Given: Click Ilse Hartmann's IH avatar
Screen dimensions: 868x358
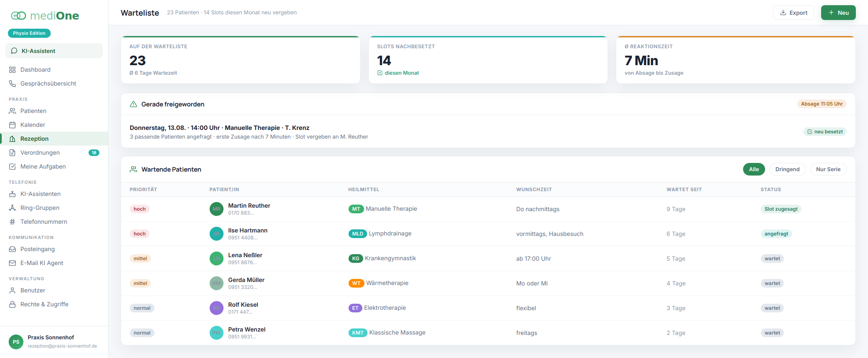Looking at the screenshot, I should [x=217, y=234].
